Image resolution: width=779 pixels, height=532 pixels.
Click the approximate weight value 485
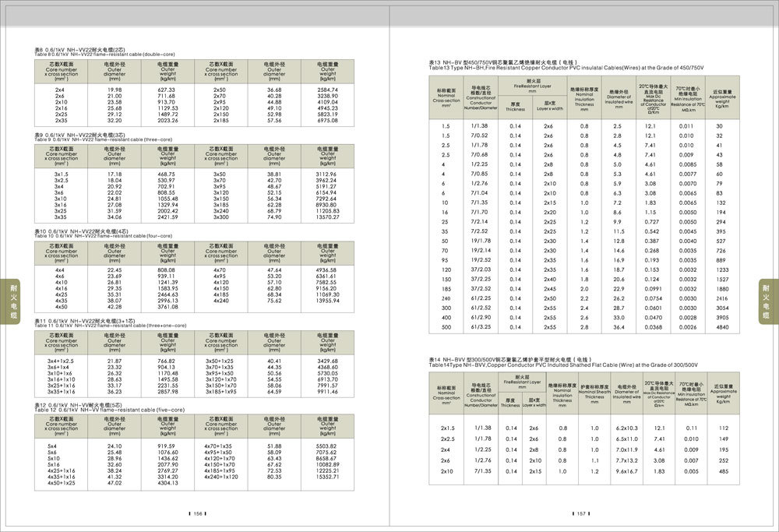coord(724,471)
